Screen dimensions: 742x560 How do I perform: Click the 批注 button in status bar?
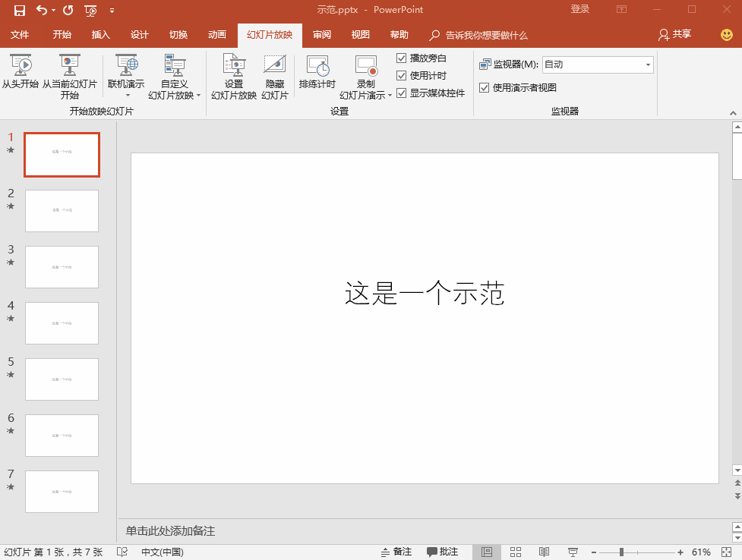(442, 552)
